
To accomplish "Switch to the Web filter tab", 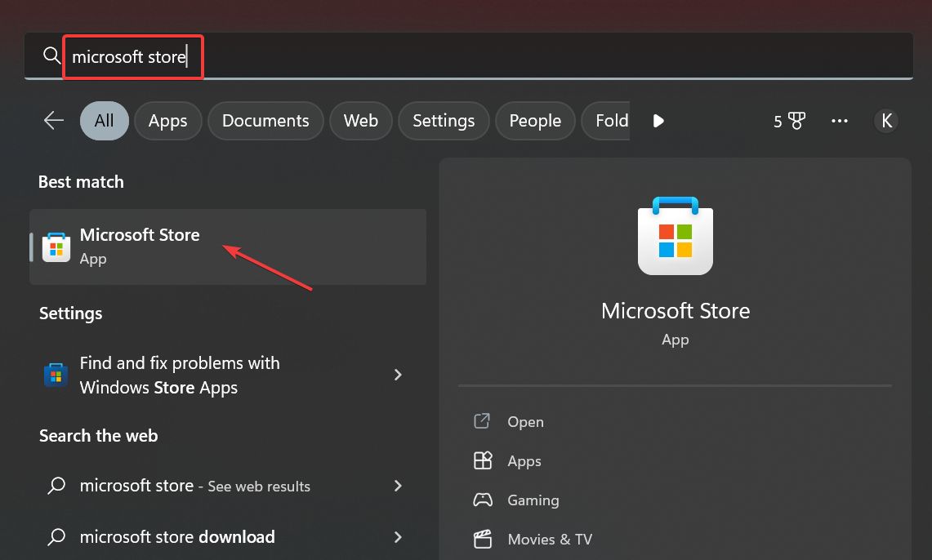I will (361, 121).
